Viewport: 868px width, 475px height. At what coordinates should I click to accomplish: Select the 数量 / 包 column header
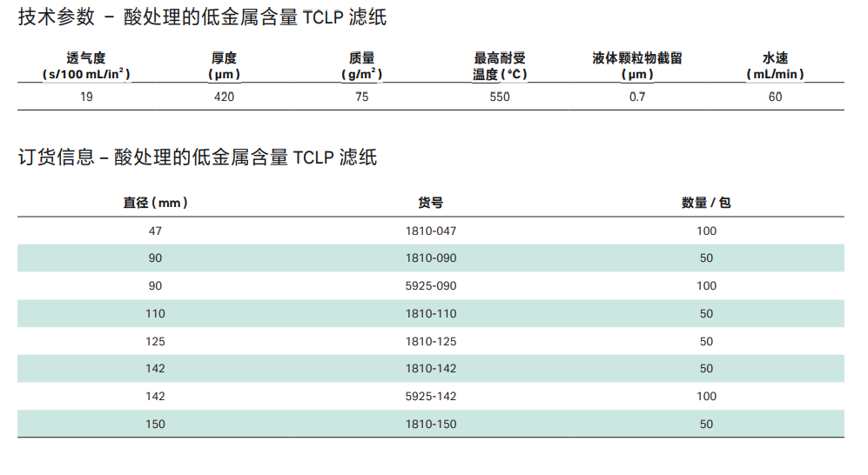pyautogui.click(x=706, y=203)
